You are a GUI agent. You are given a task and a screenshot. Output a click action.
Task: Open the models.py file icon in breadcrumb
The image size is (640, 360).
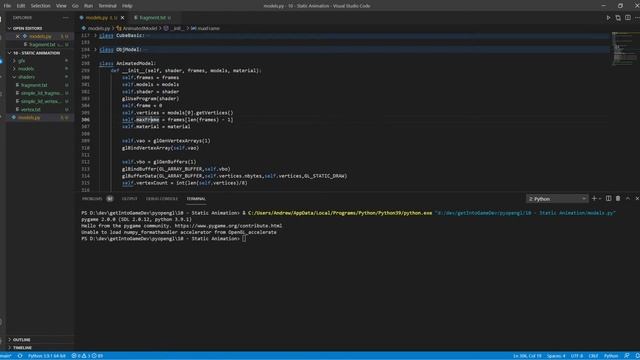pos(84,29)
